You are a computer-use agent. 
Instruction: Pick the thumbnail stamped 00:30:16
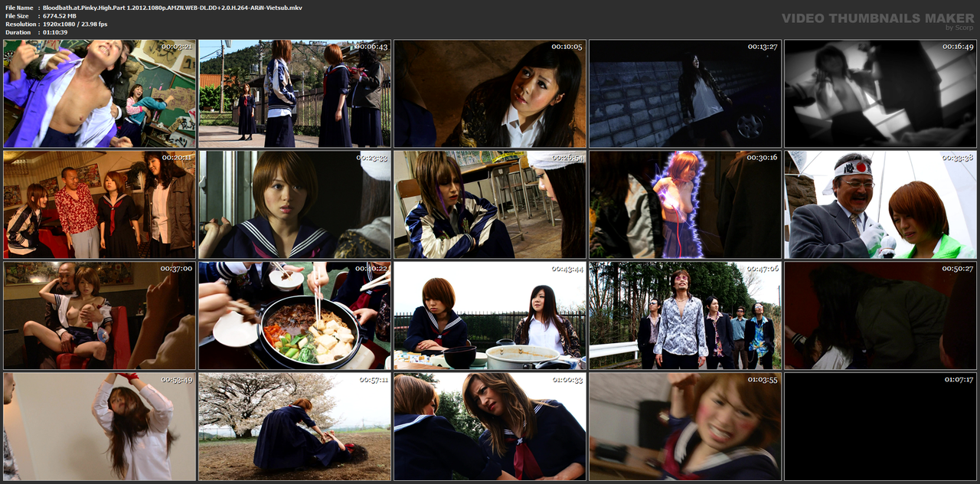click(x=685, y=204)
